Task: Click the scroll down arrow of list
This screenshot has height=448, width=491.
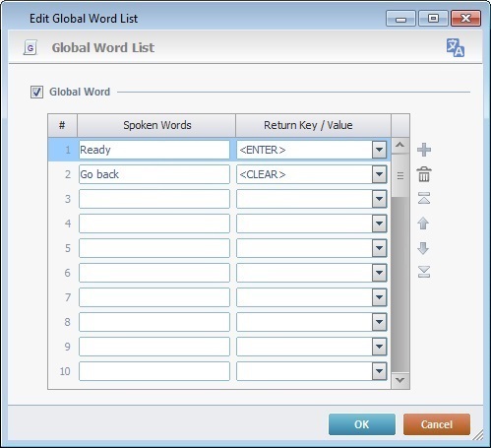Action: tap(400, 380)
